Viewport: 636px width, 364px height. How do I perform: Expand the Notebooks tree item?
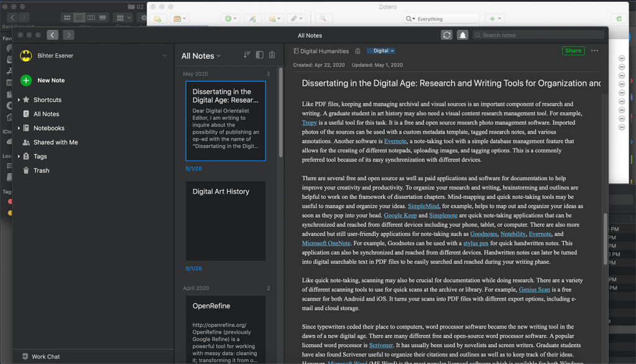(x=19, y=129)
